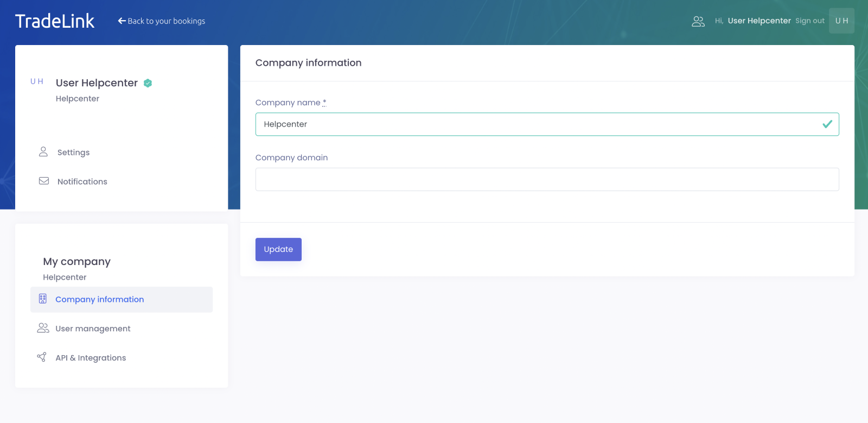Click the green checkmark in Company name field
The image size is (868, 423).
pos(827,124)
